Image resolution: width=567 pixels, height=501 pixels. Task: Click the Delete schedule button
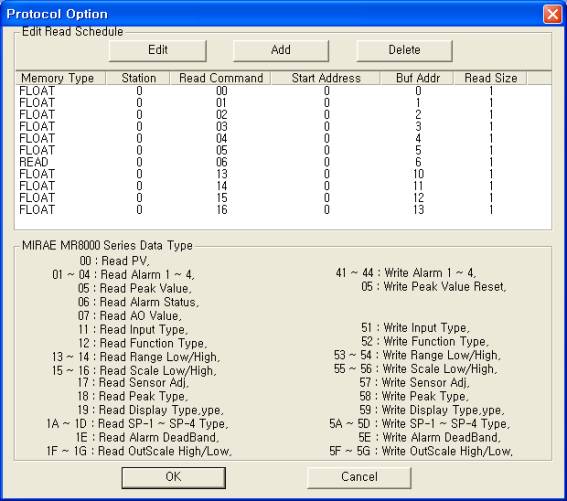404,50
